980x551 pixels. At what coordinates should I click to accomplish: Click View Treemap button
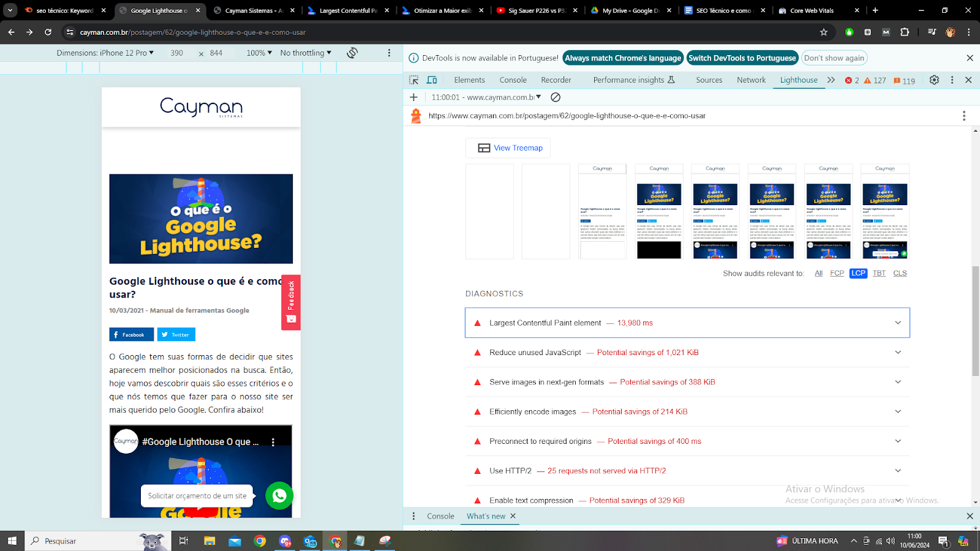click(x=508, y=148)
